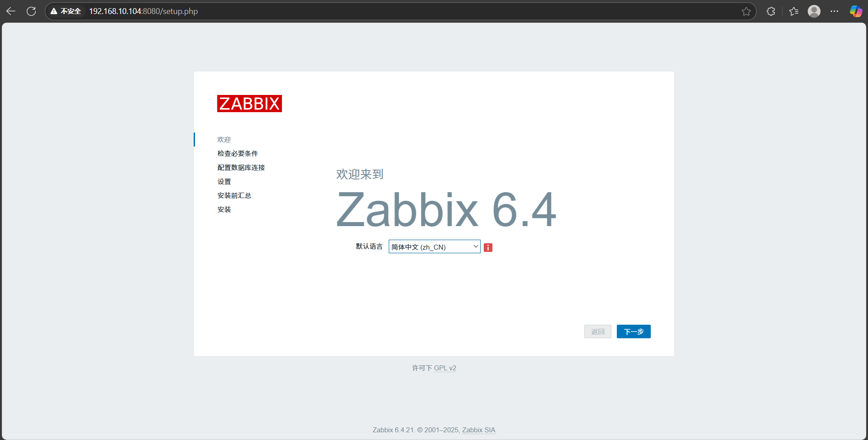
Task: Open the browser settings and more menu
Action: click(x=835, y=11)
